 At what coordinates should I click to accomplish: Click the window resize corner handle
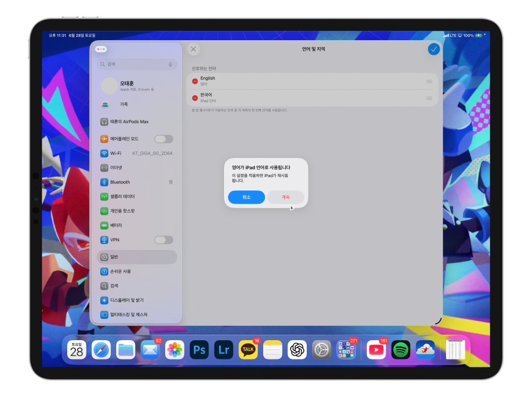(x=438, y=320)
